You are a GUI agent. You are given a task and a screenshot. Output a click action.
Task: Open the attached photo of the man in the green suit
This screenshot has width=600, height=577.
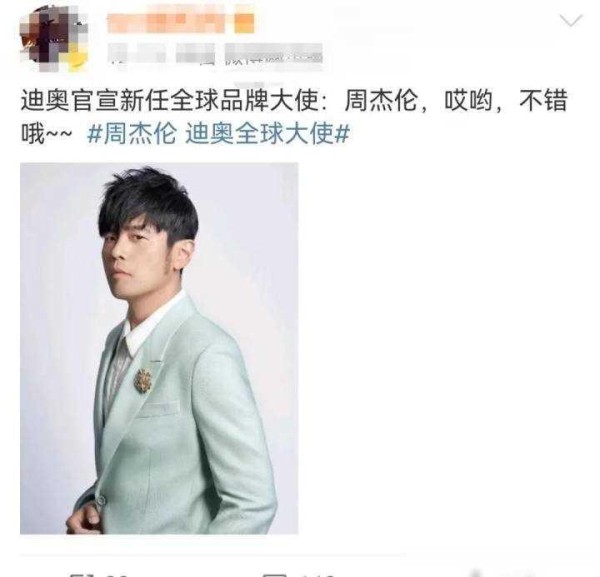point(159,348)
